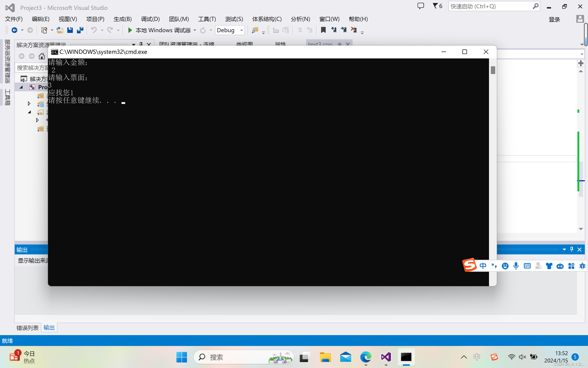Open Sogou soft keyboard icon
Image resolution: width=588 pixels, height=368 pixels.
[527, 266]
